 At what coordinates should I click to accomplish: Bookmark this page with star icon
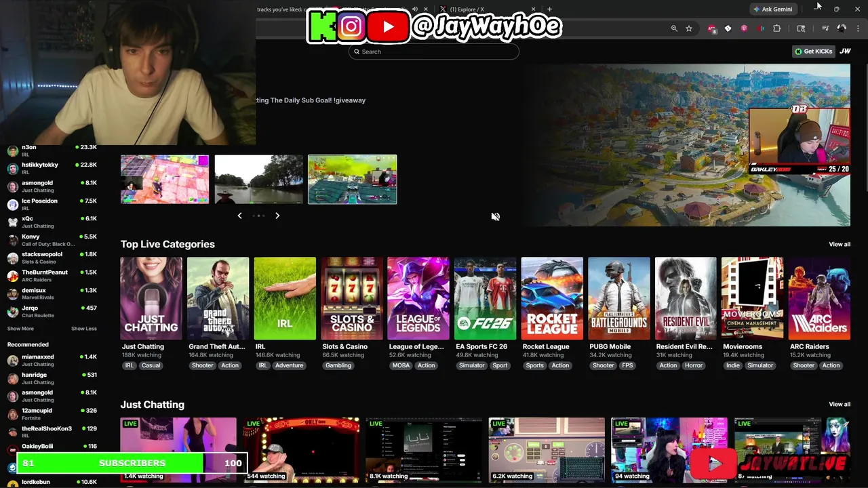pyautogui.click(x=689, y=28)
